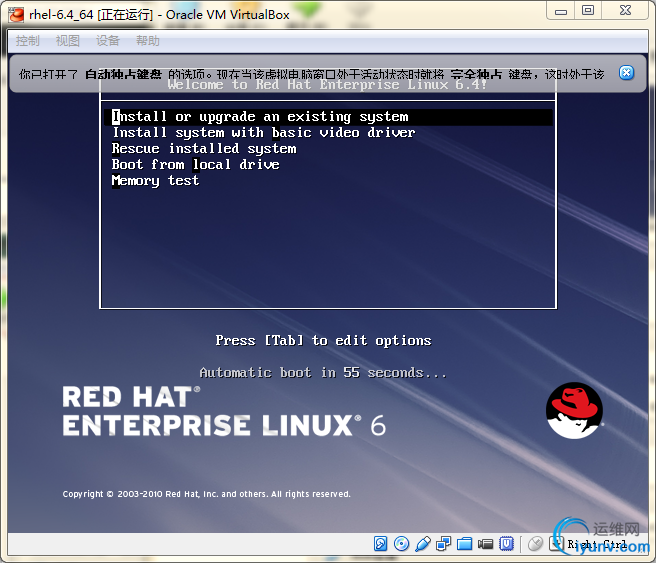This screenshot has height=563, width=656.
Task: Select 'Install or upgrade an existing system'
Action: point(328,117)
